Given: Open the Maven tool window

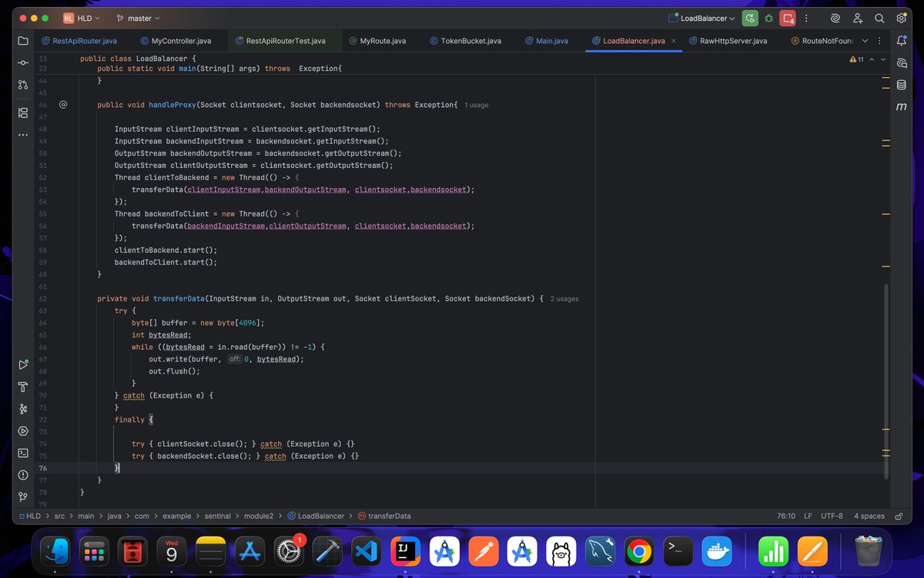Looking at the screenshot, I should coord(901,106).
